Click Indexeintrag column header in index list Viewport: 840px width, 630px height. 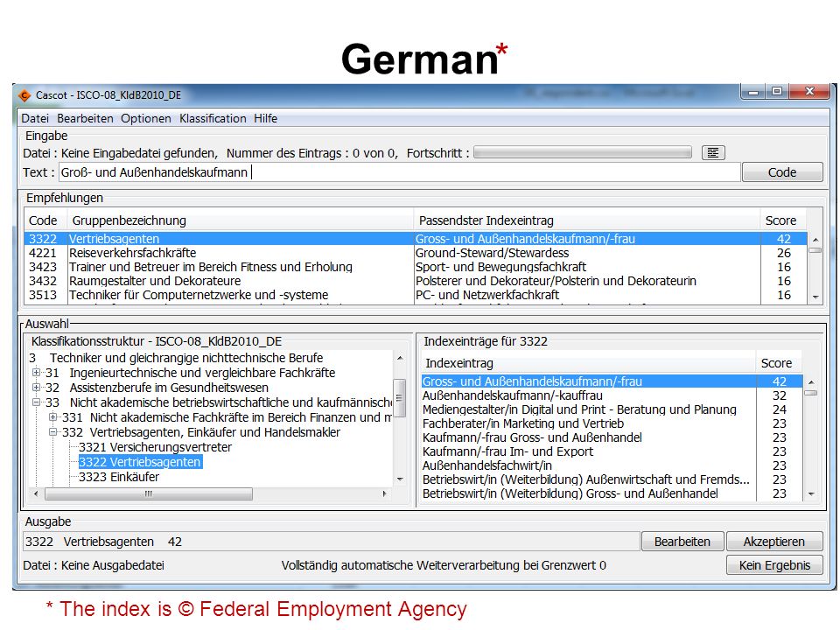click(x=588, y=363)
